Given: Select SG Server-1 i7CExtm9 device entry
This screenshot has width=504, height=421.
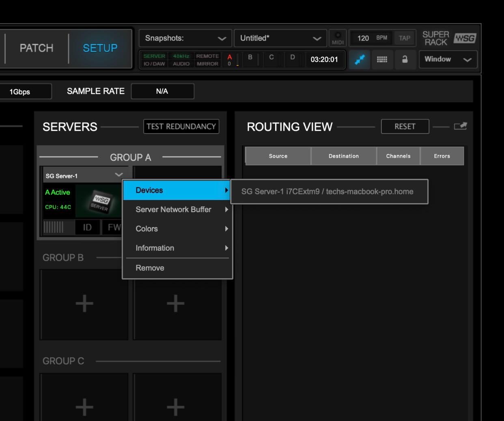Looking at the screenshot, I should click(329, 191).
